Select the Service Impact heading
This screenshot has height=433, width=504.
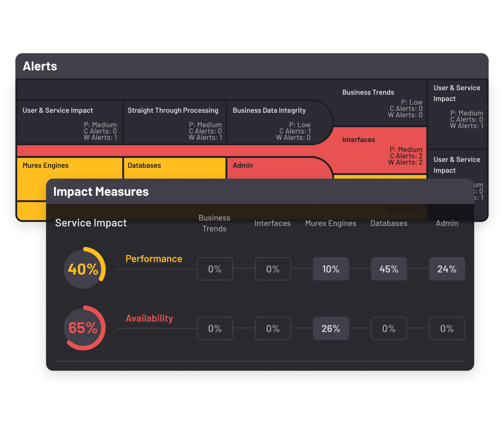tap(91, 223)
